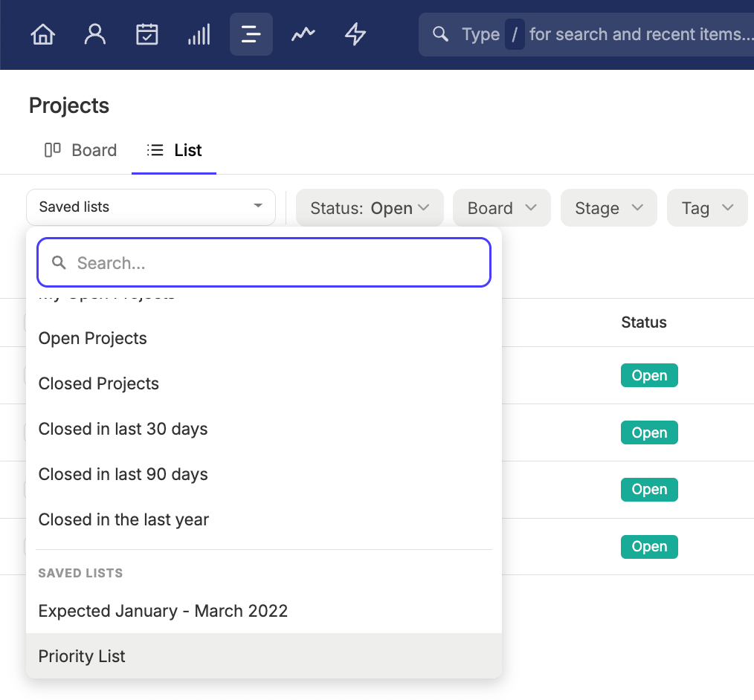Viewport: 754px width, 700px height.
Task: Click the magnifier icon in global search
Action: [440, 34]
